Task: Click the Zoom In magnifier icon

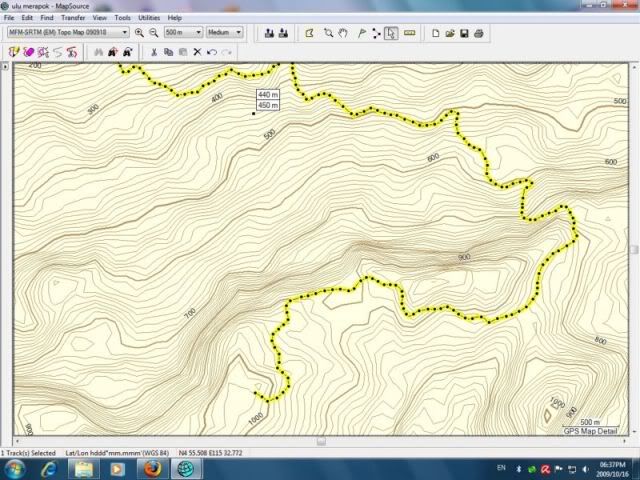Action: pos(139,33)
